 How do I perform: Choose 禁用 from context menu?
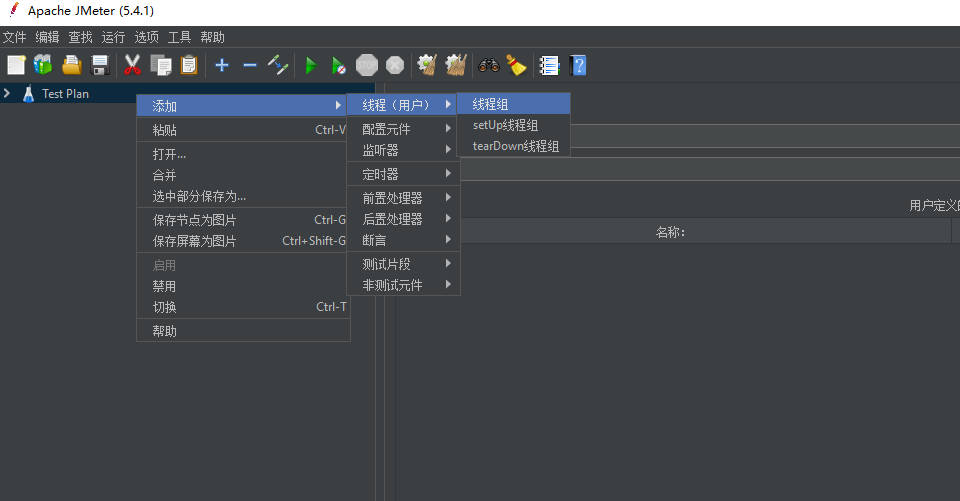242,286
